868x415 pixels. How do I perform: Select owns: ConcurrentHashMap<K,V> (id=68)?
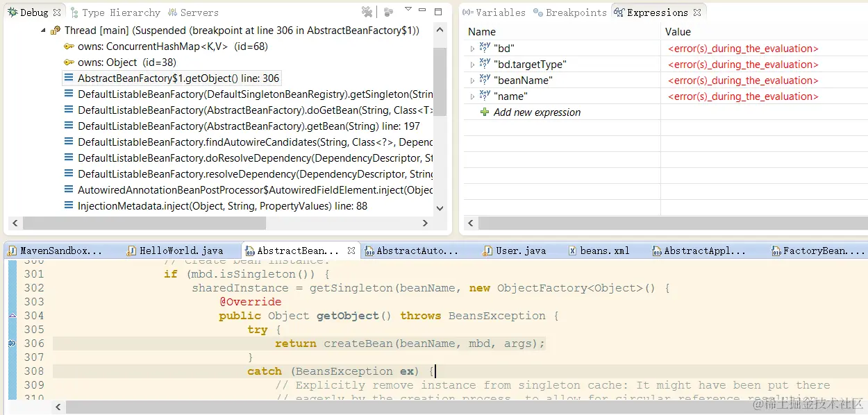pos(173,46)
